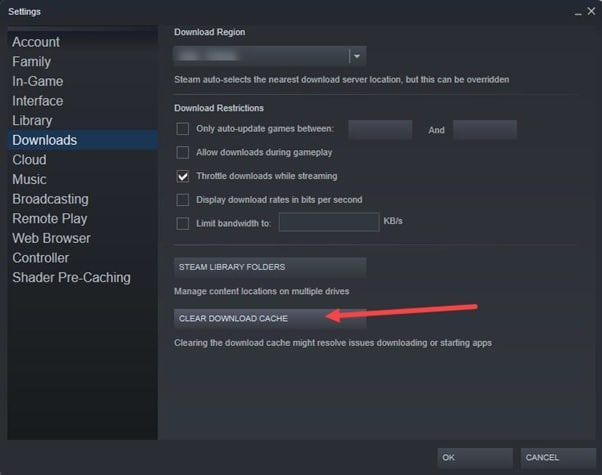Confirm settings with the OK button
Viewport: 602px width, 475px height.
(x=474, y=457)
